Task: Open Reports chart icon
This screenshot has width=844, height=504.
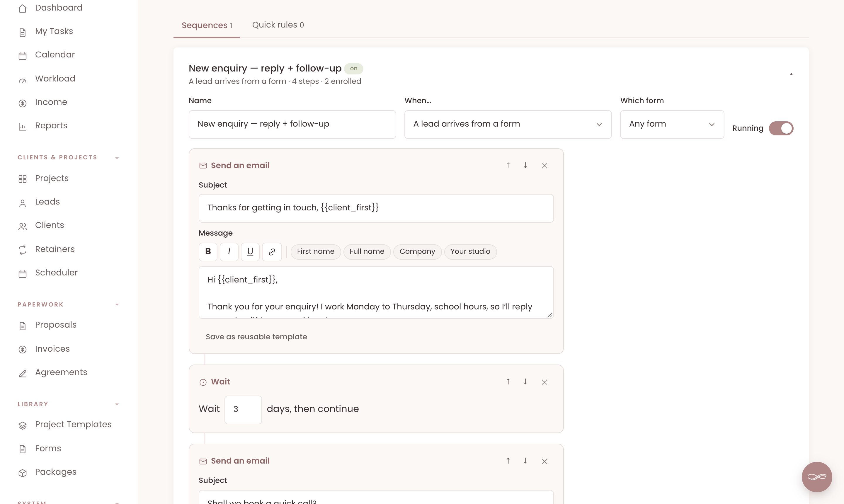Action: point(22,127)
